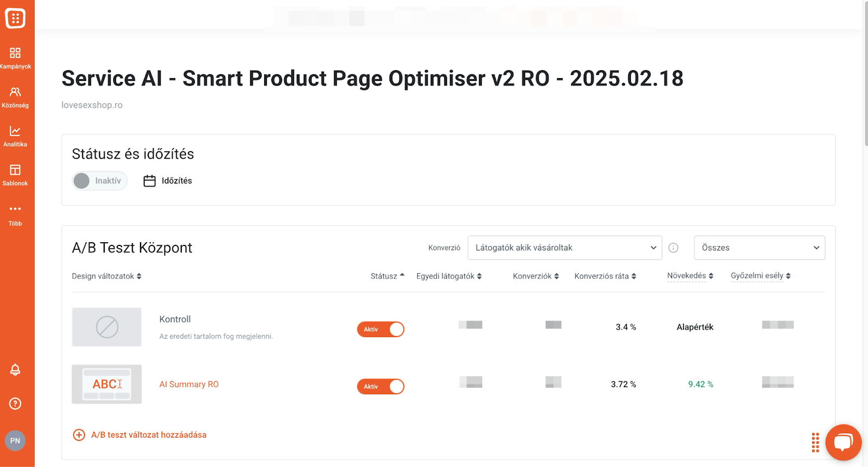Turn off AI Summary RO Aktív toggle
This screenshot has width=868, height=467.
tap(380, 386)
